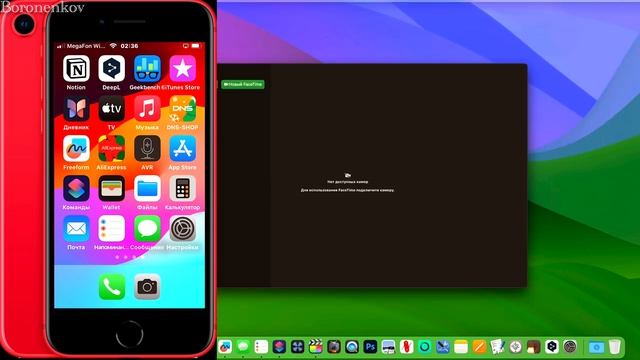
Task: Open iPhone Settings (Настройки)
Action: pyautogui.click(x=182, y=229)
